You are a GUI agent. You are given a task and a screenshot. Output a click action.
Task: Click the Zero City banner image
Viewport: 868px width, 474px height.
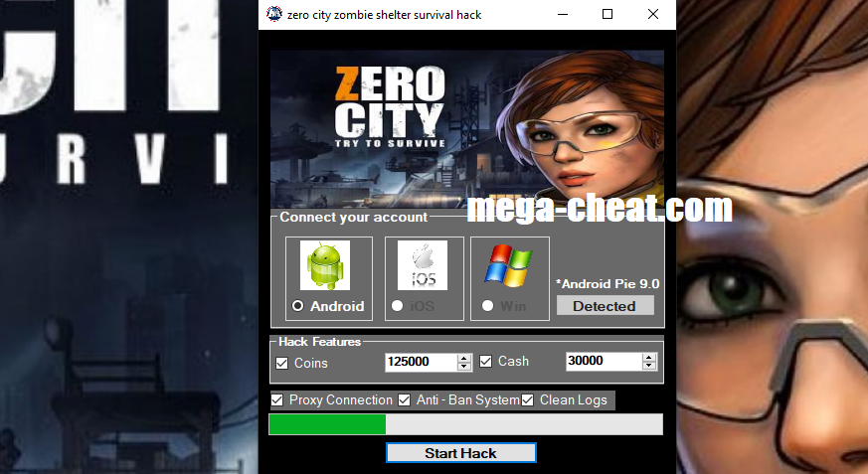tap(467, 129)
